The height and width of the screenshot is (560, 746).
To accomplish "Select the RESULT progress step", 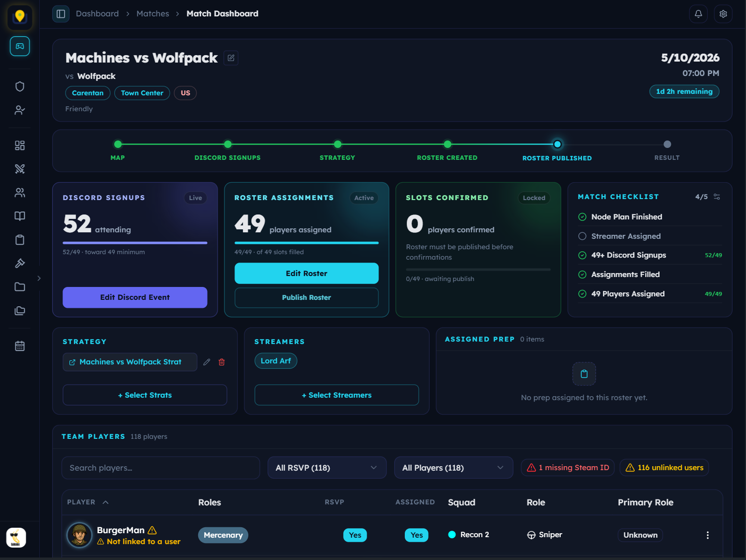I will coord(667,149).
